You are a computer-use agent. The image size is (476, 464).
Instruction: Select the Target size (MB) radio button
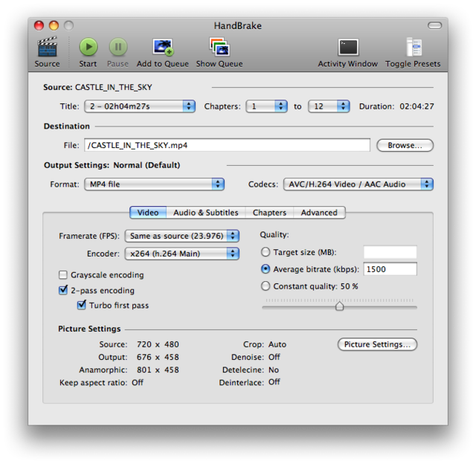tap(266, 253)
